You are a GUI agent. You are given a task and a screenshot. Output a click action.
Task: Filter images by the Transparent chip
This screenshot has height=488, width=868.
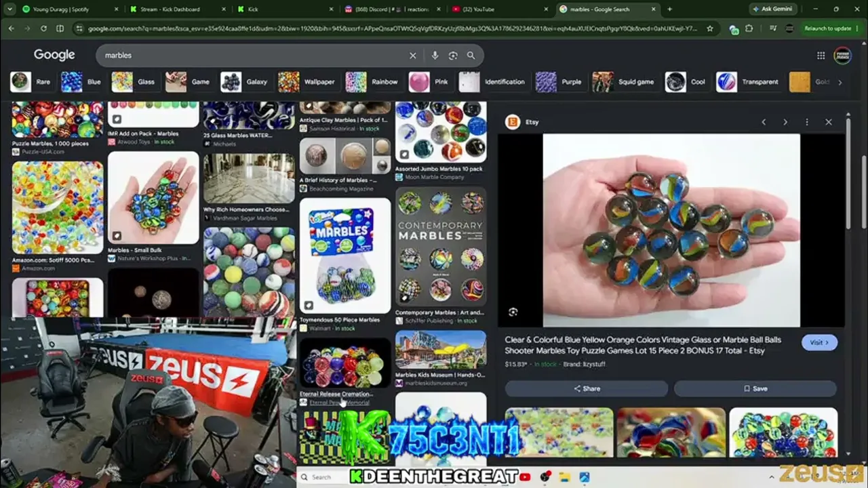tap(748, 82)
